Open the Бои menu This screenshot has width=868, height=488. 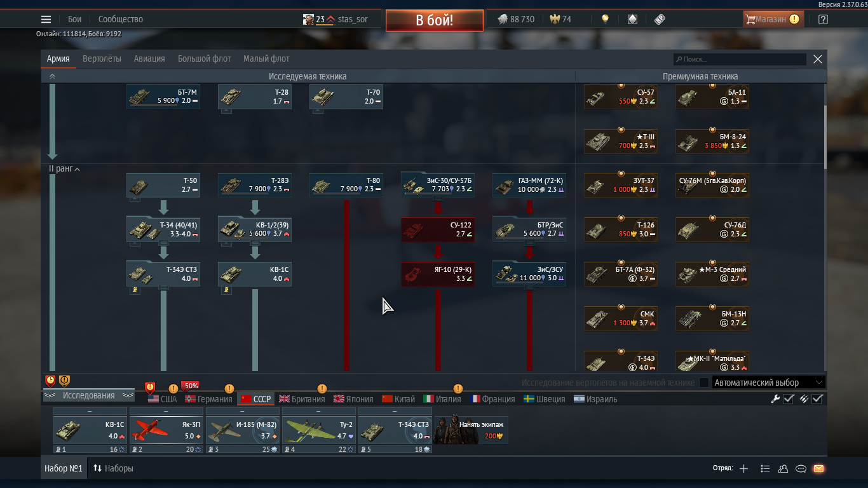point(74,19)
